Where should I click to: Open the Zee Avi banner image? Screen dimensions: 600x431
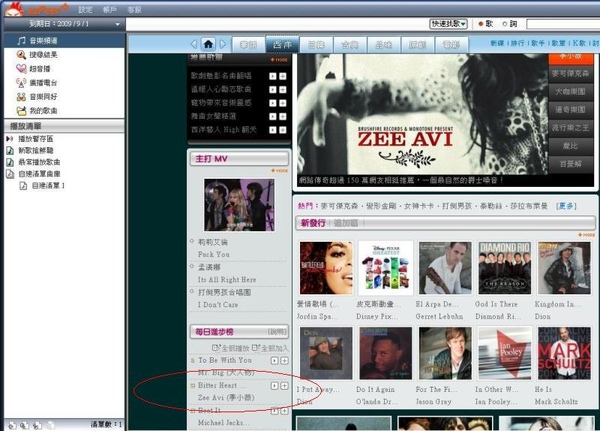[423, 114]
